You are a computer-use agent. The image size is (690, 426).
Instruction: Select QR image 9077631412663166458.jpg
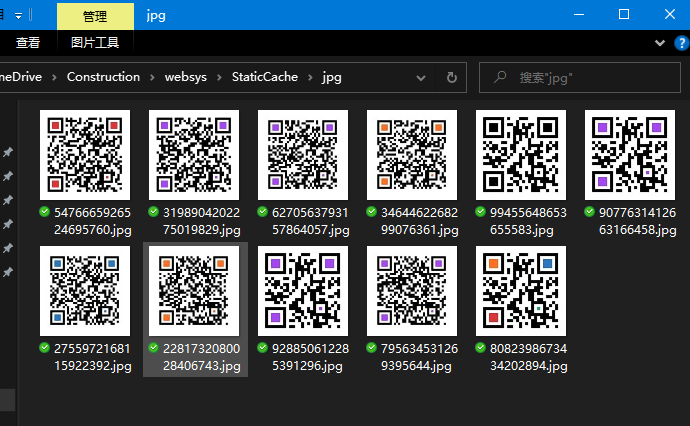point(630,155)
